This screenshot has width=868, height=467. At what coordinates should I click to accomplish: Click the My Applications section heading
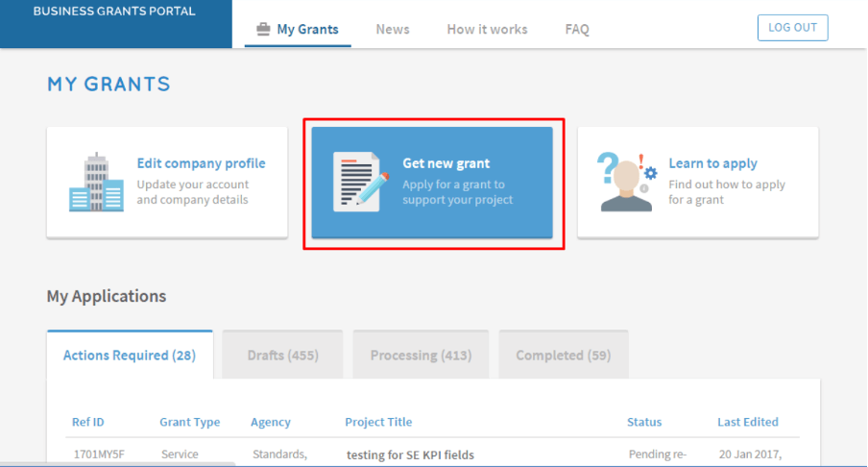click(107, 296)
